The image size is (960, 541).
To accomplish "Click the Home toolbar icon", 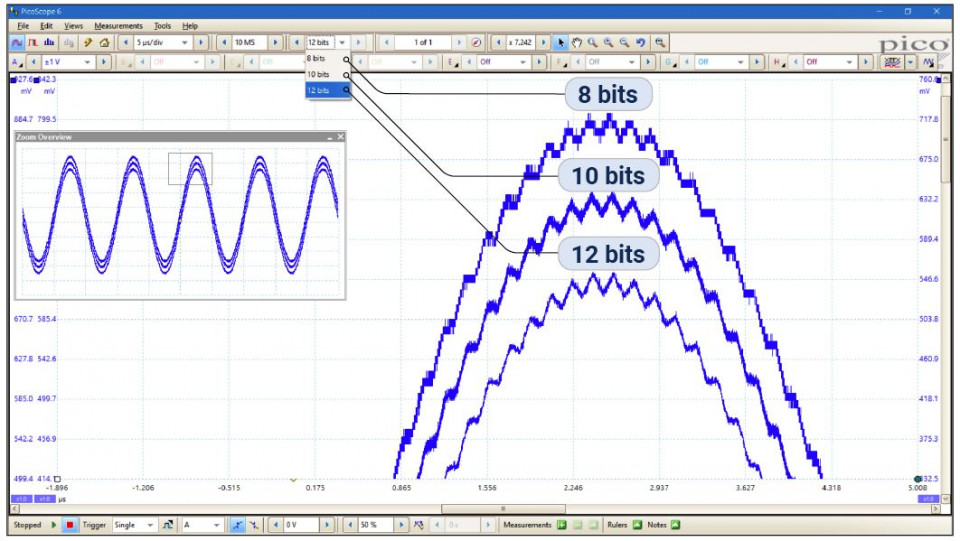I will (104, 43).
